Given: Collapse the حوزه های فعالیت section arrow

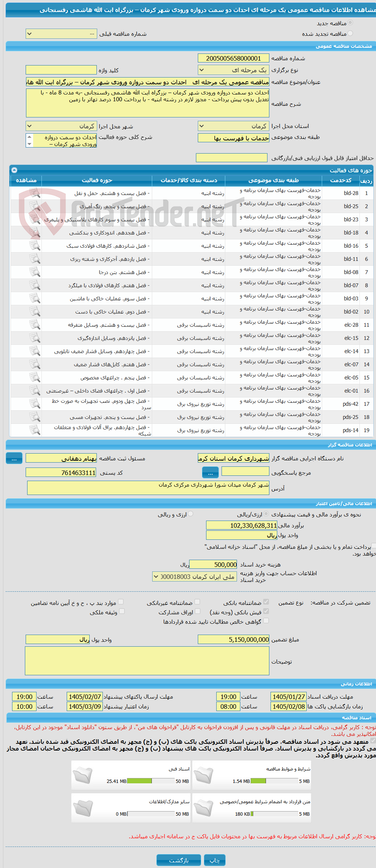Looking at the screenshot, I should click(x=14, y=170).
